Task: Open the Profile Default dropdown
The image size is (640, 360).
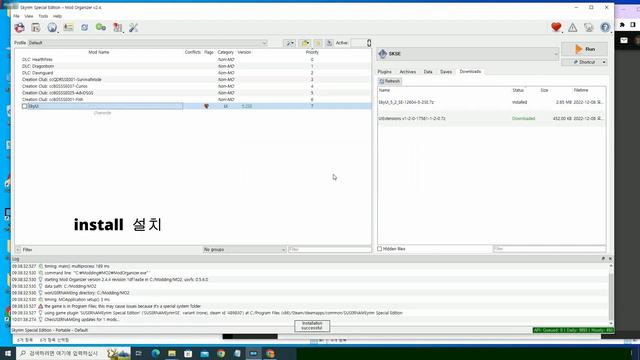Action: point(147,43)
